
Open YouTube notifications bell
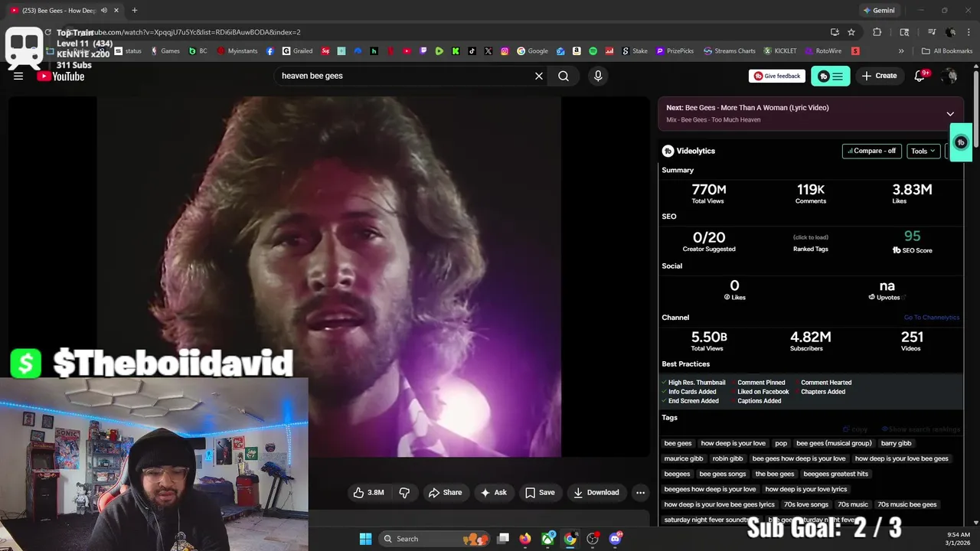click(x=920, y=76)
